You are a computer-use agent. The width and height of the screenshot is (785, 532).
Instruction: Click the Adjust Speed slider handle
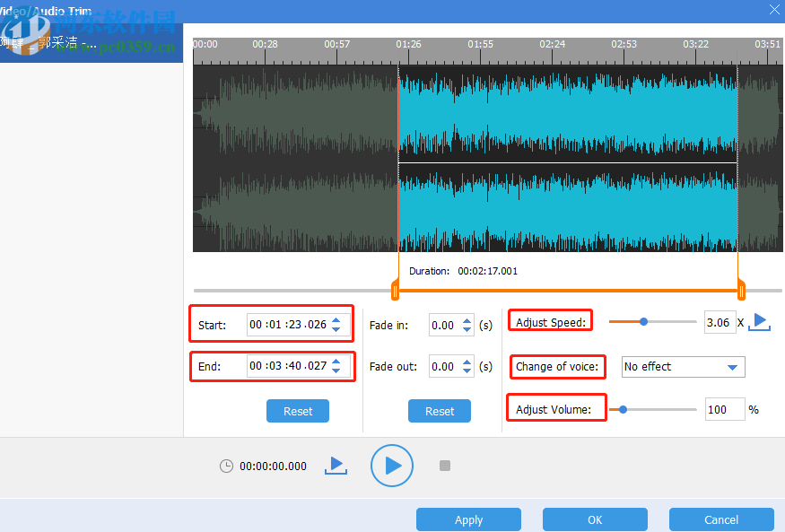tap(644, 321)
